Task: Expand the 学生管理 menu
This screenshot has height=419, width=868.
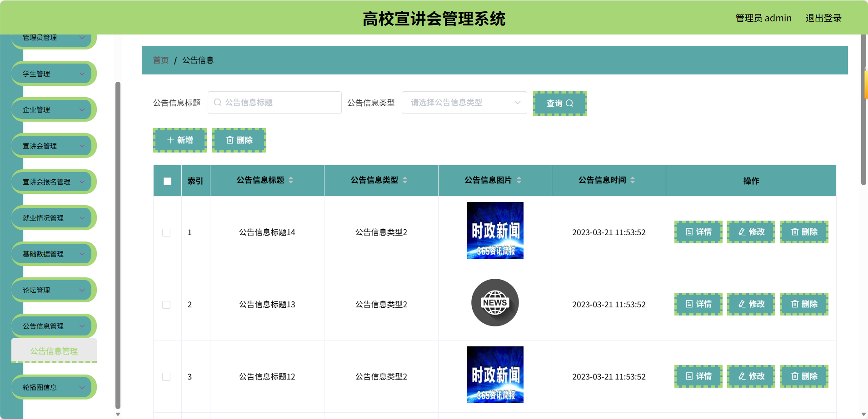Action: pos(54,74)
